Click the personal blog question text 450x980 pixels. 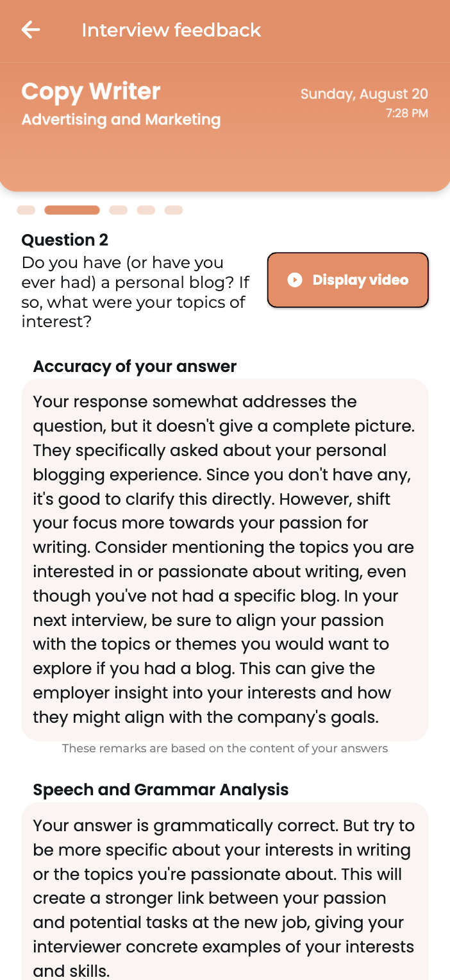click(x=135, y=292)
